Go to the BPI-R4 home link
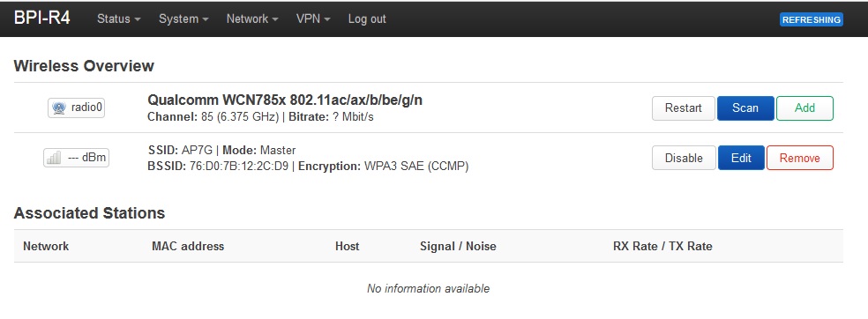The height and width of the screenshot is (319, 868). pos(42,19)
